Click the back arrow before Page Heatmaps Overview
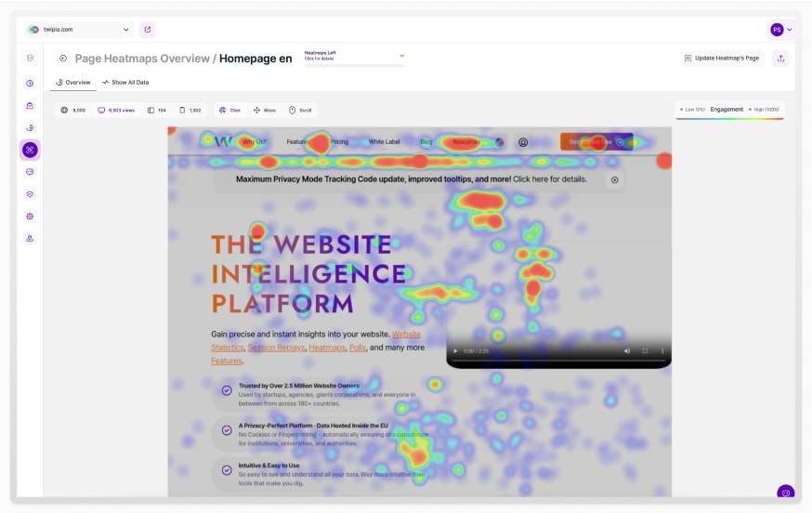 click(63, 58)
